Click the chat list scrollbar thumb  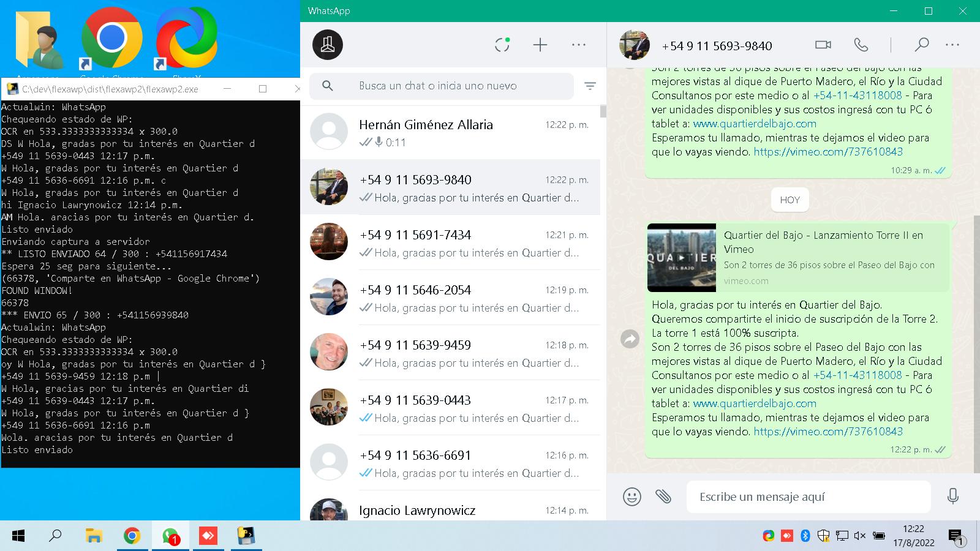(603, 111)
